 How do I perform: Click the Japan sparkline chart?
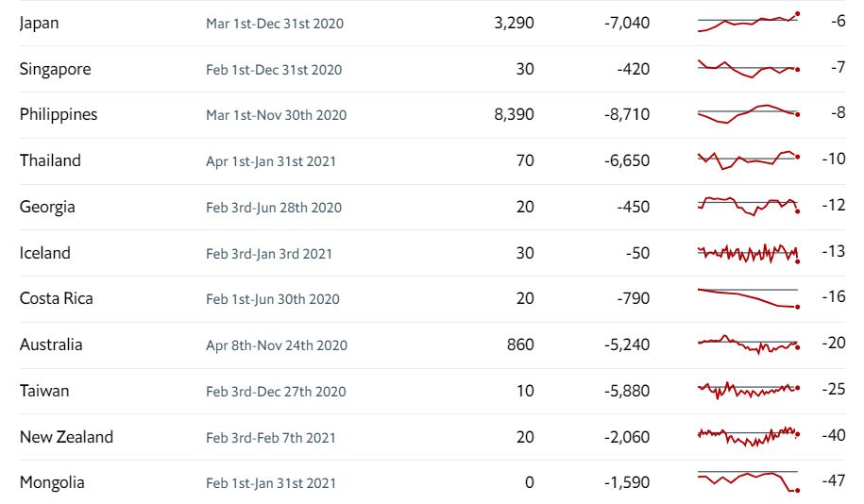click(x=748, y=22)
